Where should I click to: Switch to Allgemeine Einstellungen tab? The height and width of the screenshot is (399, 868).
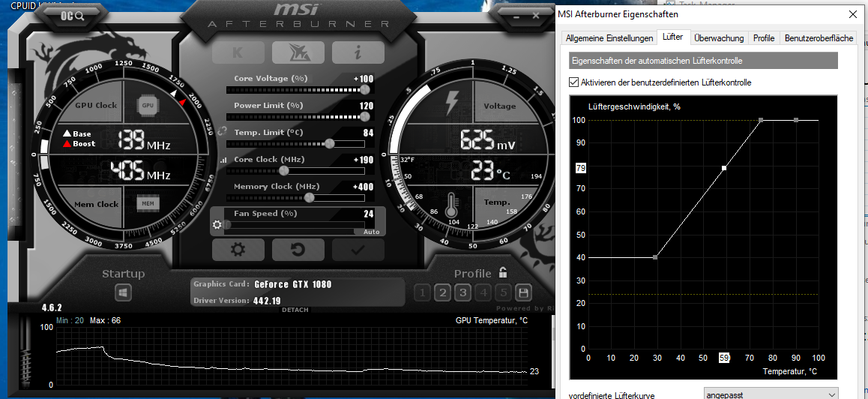click(x=609, y=38)
